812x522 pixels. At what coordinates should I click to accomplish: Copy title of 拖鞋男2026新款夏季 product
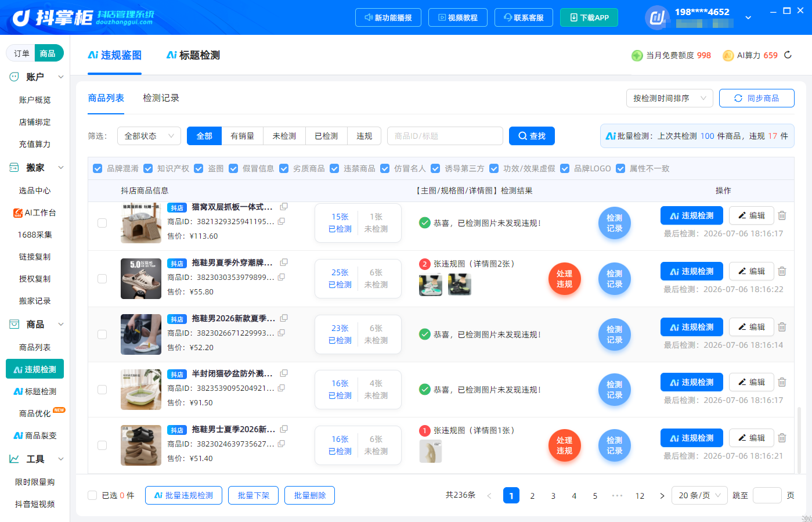click(284, 318)
